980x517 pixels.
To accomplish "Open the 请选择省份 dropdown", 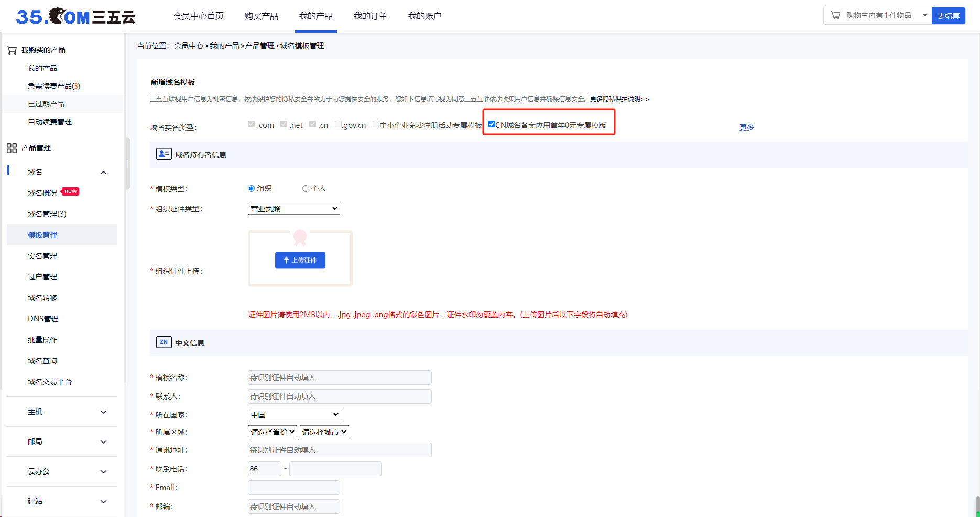I will point(273,432).
